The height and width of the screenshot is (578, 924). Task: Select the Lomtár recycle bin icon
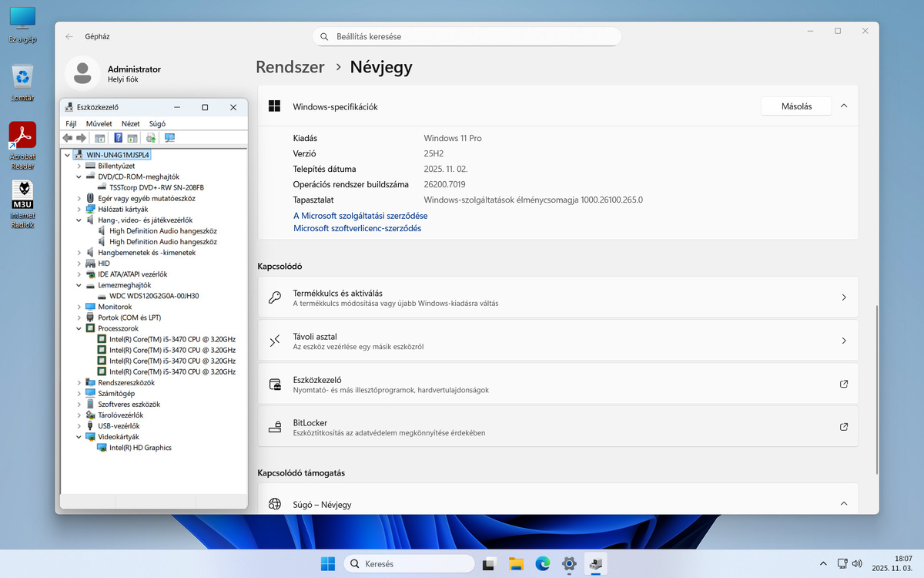[22, 82]
